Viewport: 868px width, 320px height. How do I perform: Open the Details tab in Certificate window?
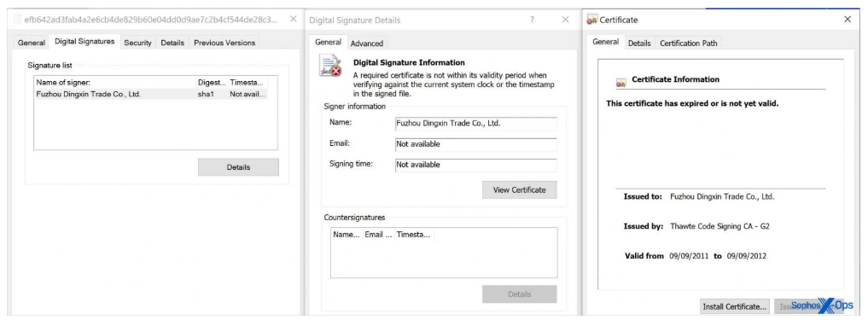tap(639, 44)
